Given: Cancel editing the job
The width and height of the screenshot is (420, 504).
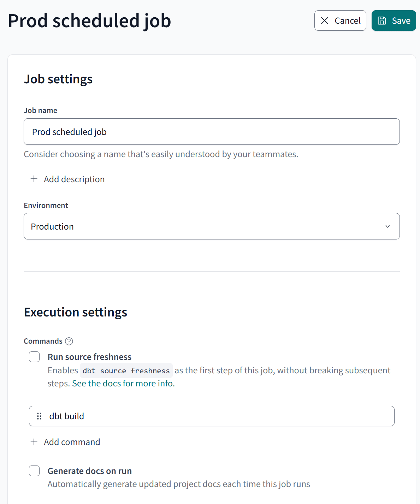Looking at the screenshot, I should tap(340, 20).
